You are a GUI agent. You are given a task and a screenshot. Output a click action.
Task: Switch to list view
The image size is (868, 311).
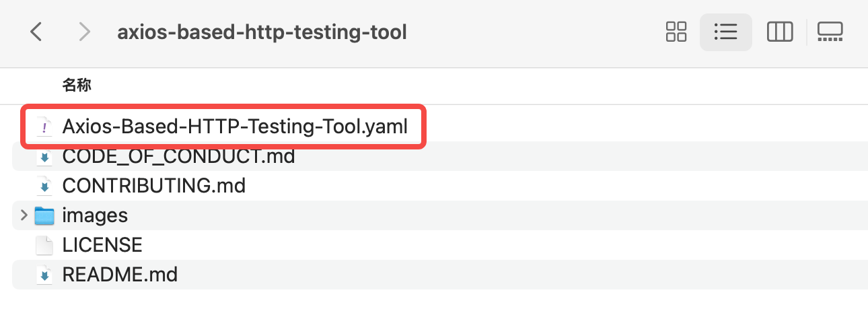click(726, 32)
